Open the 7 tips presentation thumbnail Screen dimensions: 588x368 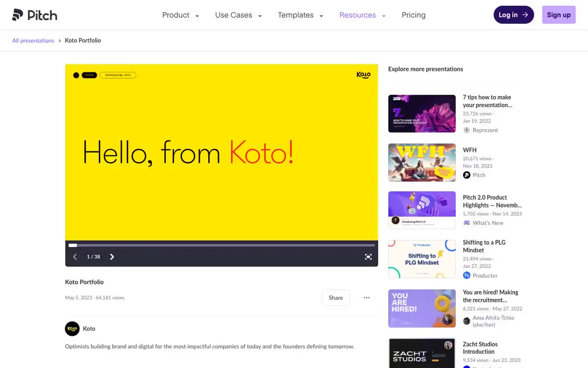(x=422, y=114)
